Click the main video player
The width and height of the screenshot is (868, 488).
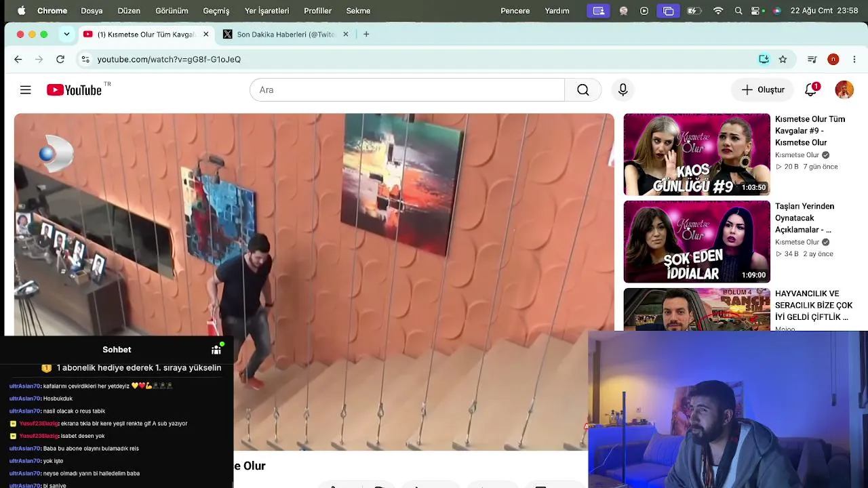[x=314, y=281]
